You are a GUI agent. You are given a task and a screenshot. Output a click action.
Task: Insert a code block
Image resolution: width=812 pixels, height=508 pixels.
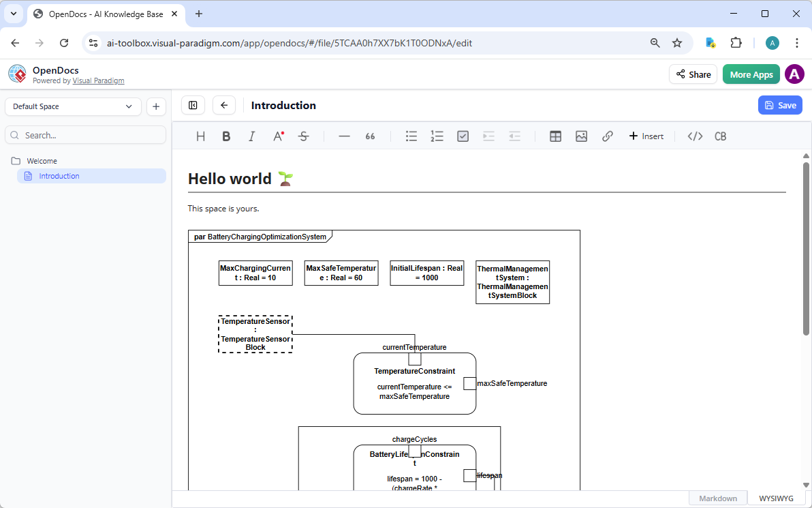pos(694,136)
